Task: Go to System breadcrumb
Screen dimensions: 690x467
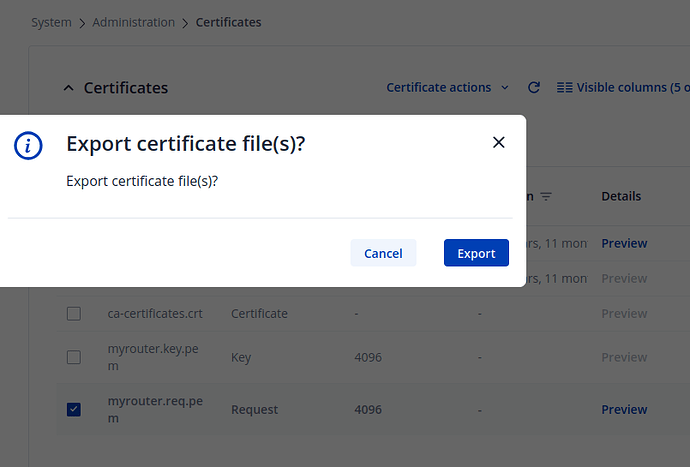Action: coord(51,22)
